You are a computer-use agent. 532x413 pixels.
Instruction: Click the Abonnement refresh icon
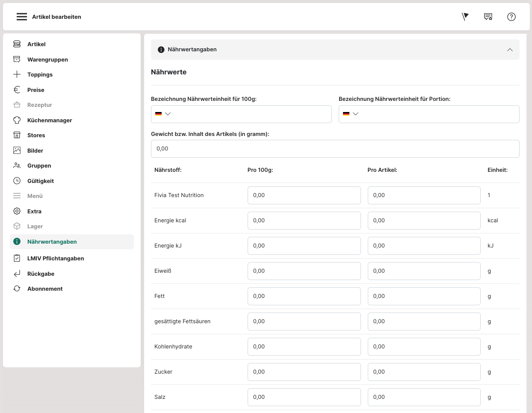[x=17, y=289]
